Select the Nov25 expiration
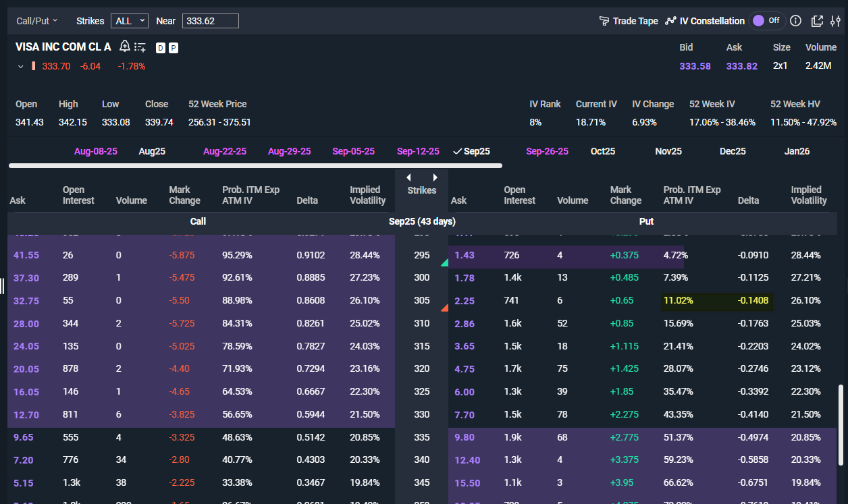 [x=668, y=151]
